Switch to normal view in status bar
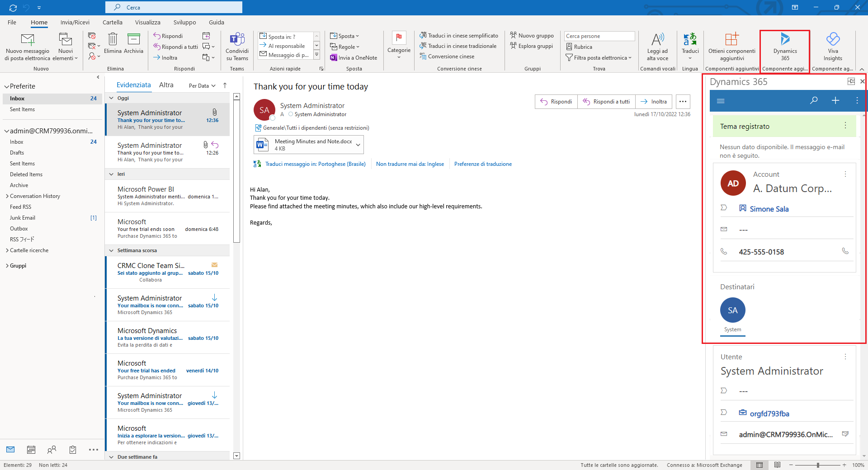 (x=759, y=465)
